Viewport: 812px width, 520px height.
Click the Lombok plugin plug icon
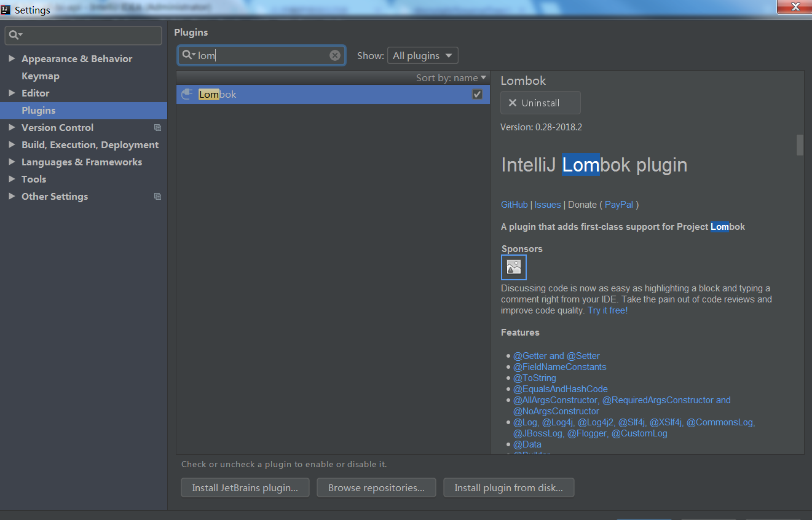pos(187,94)
